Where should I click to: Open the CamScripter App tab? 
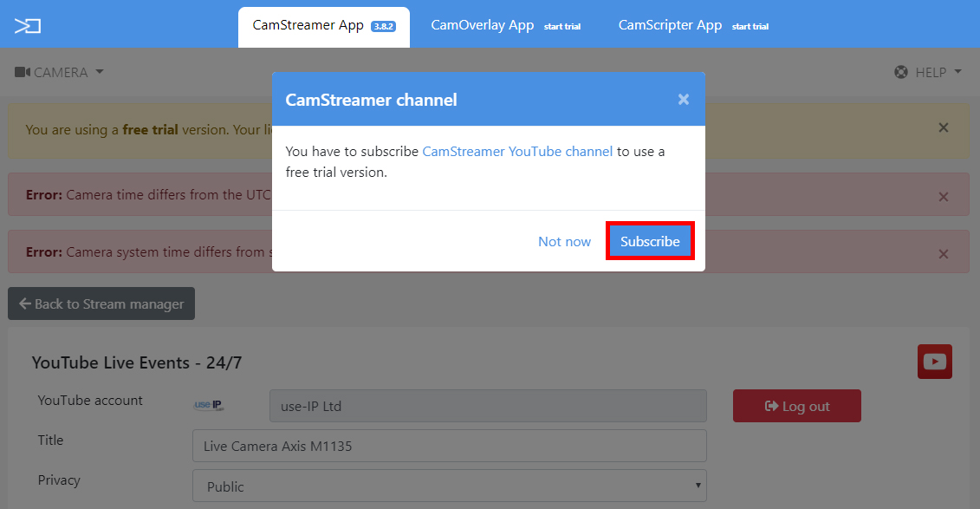[x=692, y=25]
